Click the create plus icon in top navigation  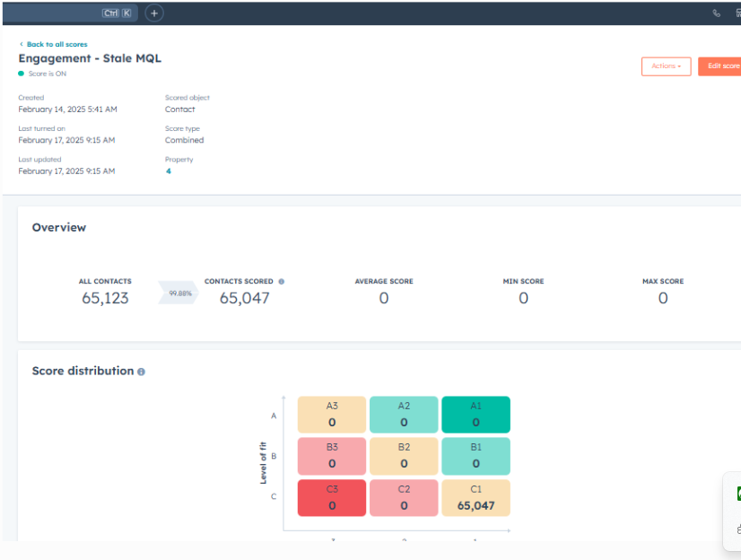pos(153,13)
